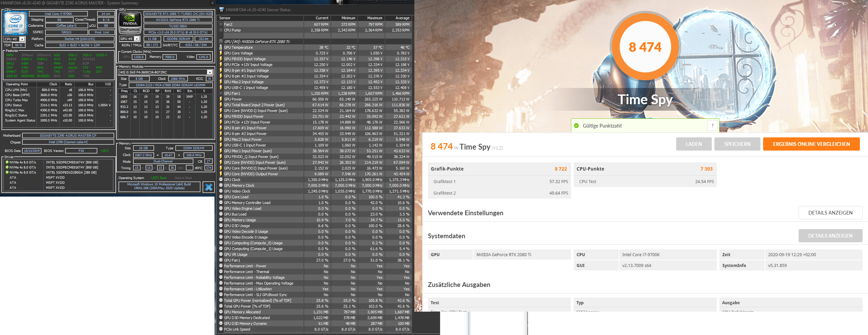Click green status icon of INTEL SSDPED1D280GA drive
The height and width of the screenshot is (335, 868).
tap(7, 172)
